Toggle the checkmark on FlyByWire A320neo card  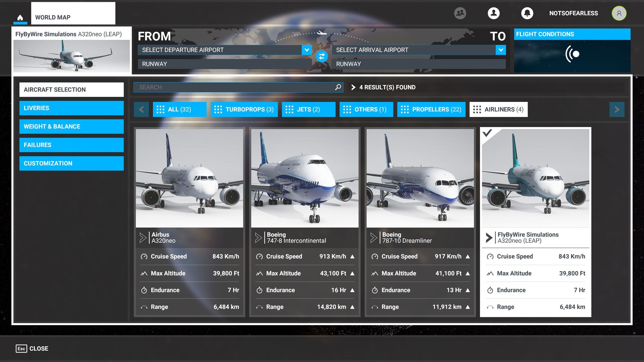pyautogui.click(x=487, y=133)
